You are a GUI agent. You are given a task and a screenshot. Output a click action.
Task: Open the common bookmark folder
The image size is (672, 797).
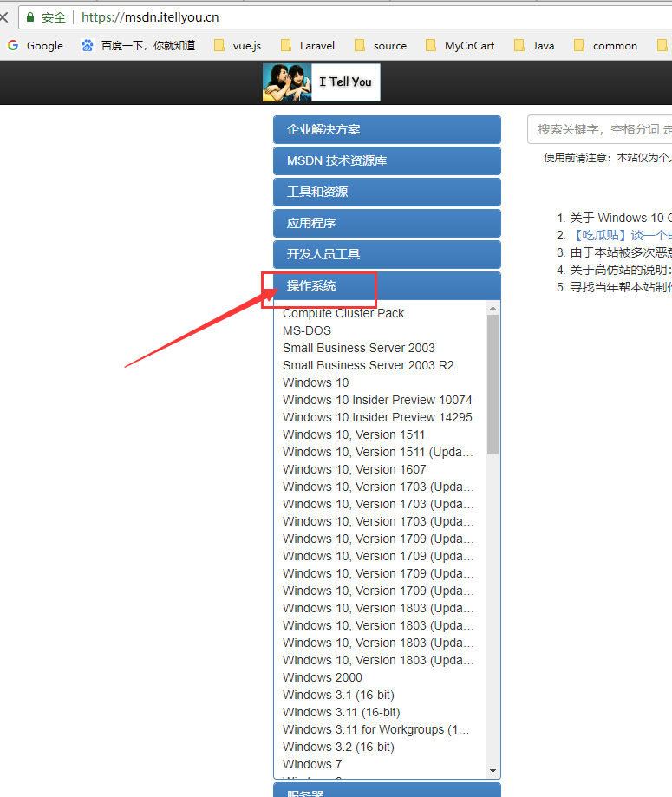pyautogui.click(x=605, y=46)
